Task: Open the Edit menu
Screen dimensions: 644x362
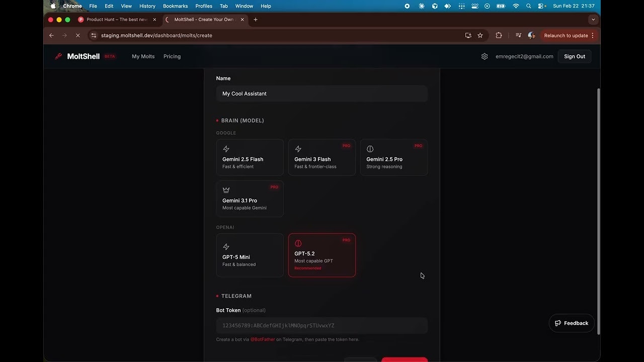Action: click(109, 6)
